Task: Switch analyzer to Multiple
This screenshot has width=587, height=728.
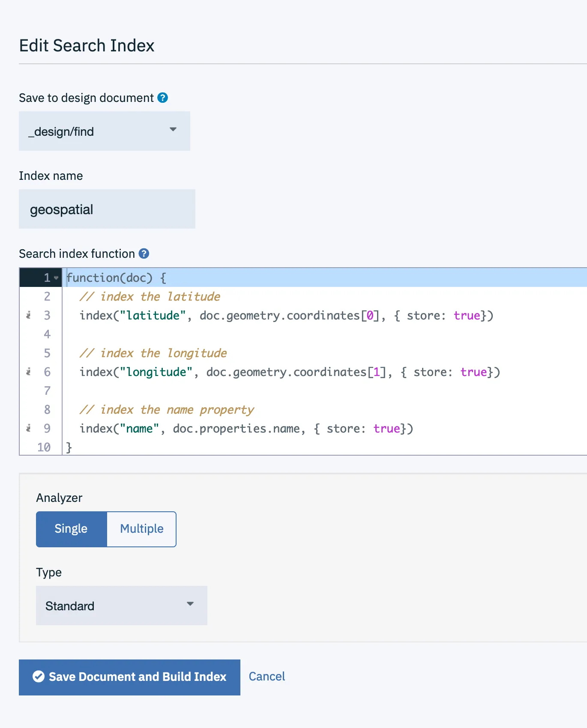Action: pyautogui.click(x=141, y=529)
